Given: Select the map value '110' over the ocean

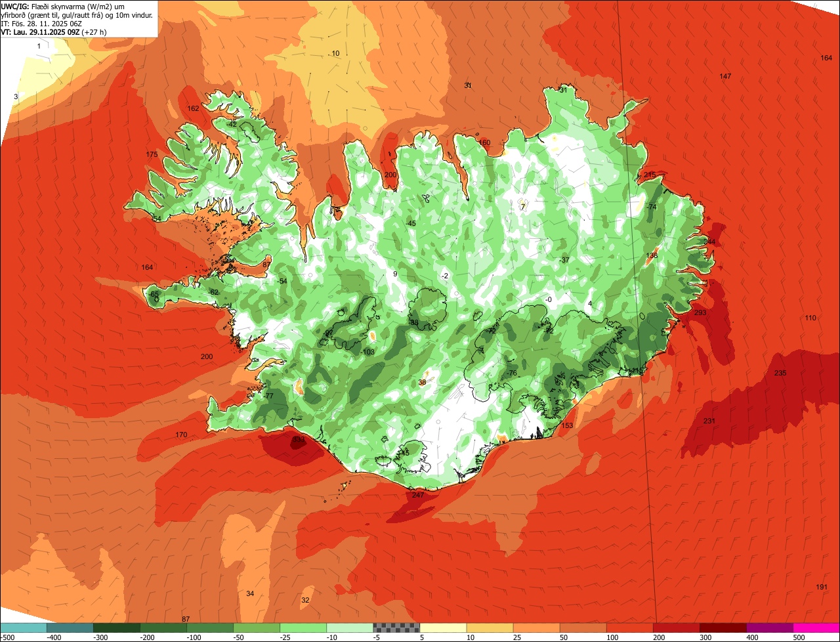Looking at the screenshot, I should [x=810, y=318].
